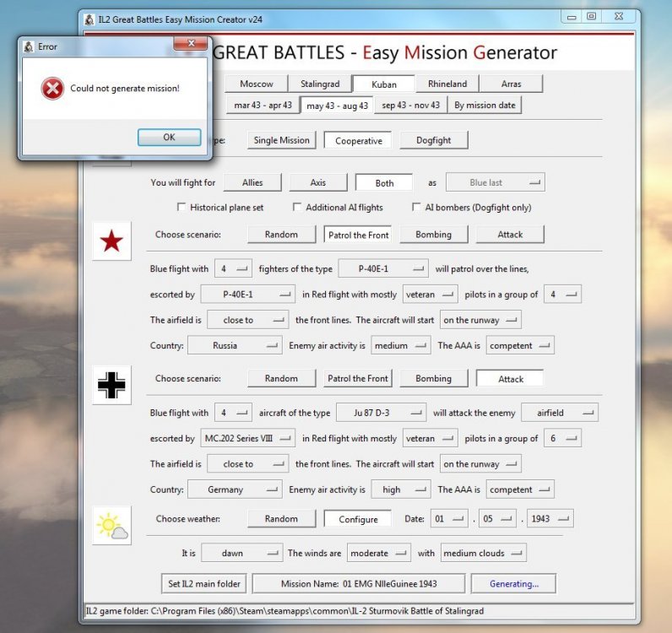Click the black cross Axis icon
The image size is (672, 633).
(111, 386)
